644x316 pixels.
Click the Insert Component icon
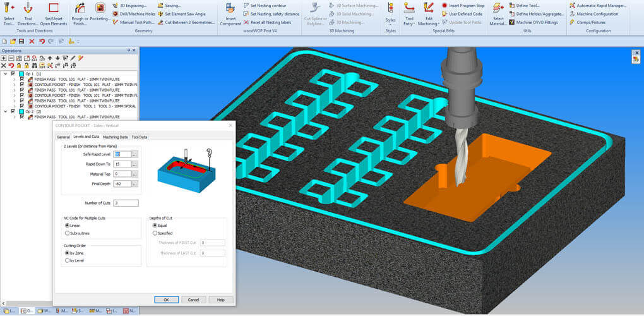coord(230,9)
